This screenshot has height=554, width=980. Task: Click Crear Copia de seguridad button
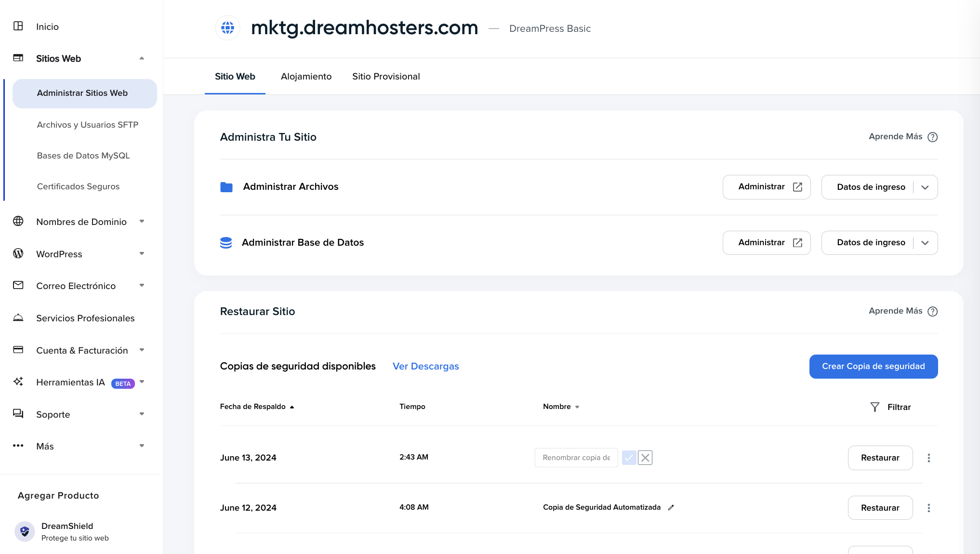click(873, 366)
